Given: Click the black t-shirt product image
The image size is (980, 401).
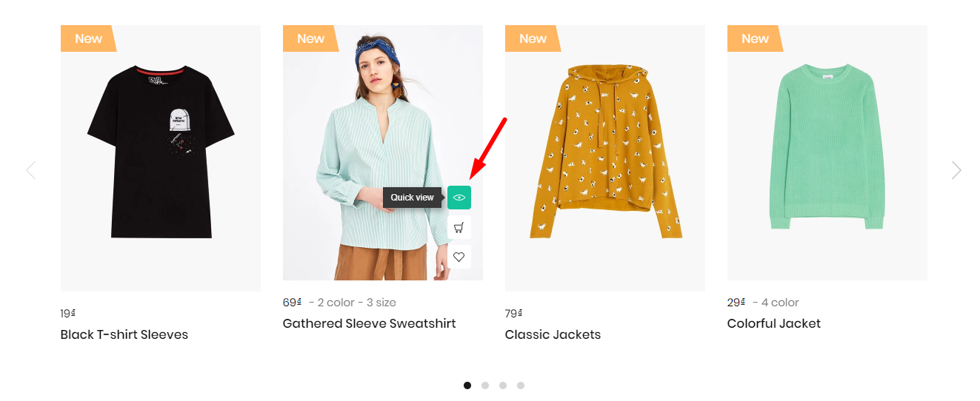Looking at the screenshot, I should coord(161,158).
